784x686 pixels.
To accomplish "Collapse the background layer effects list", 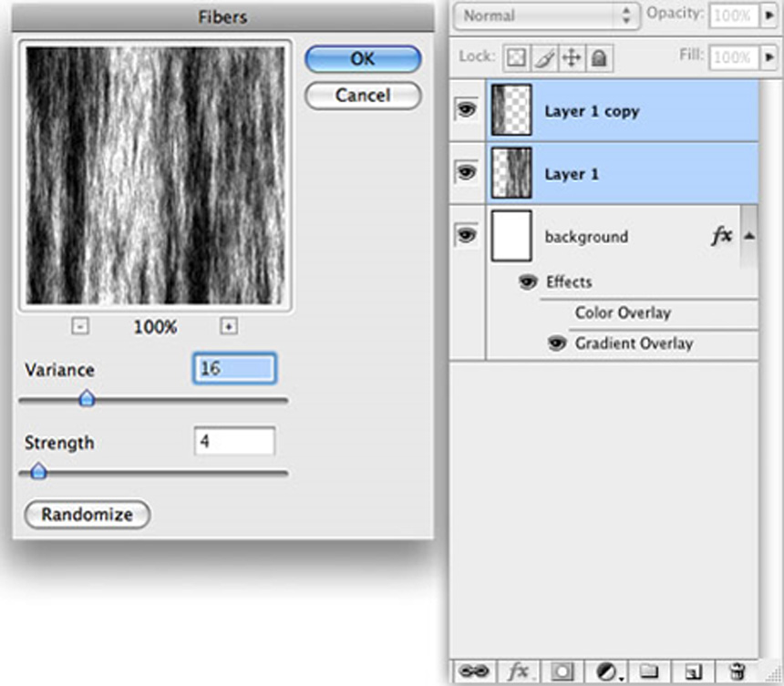I will [748, 236].
